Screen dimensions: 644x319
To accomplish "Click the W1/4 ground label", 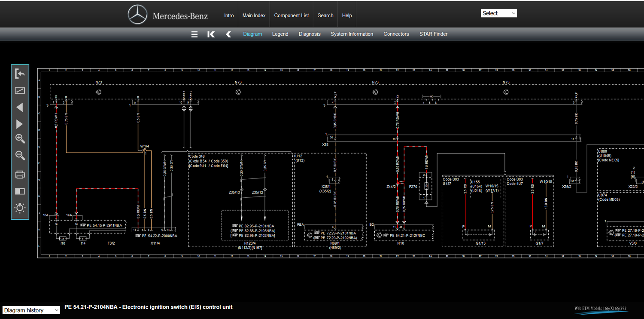I will [x=145, y=147].
